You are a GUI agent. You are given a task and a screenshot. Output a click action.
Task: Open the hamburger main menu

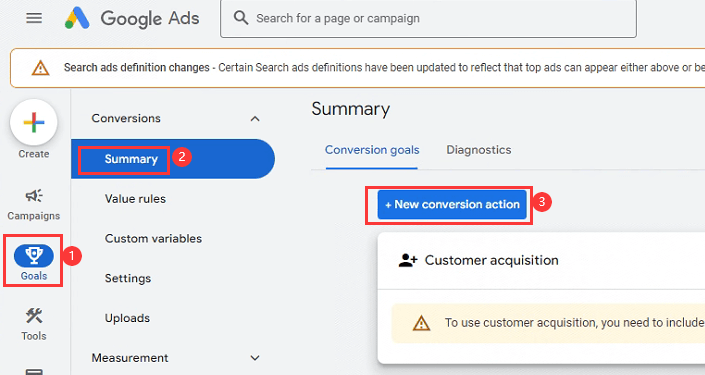click(34, 18)
